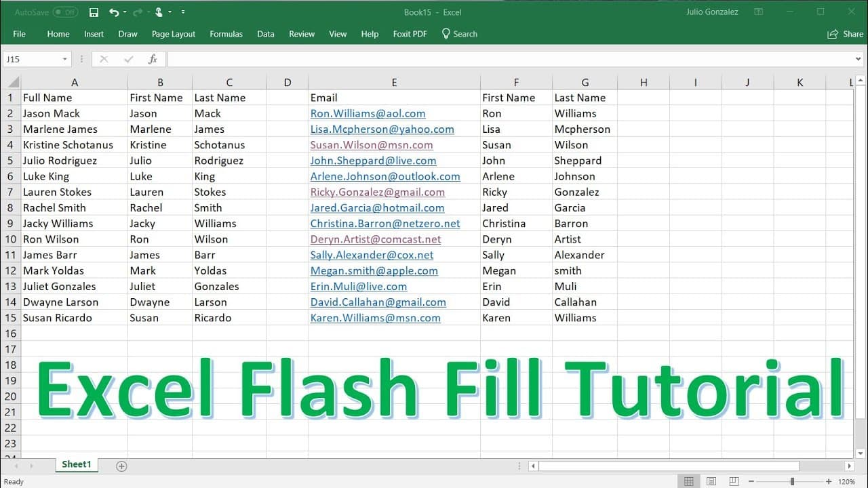Image resolution: width=868 pixels, height=488 pixels.
Task: Click the Share button
Action: (x=846, y=34)
